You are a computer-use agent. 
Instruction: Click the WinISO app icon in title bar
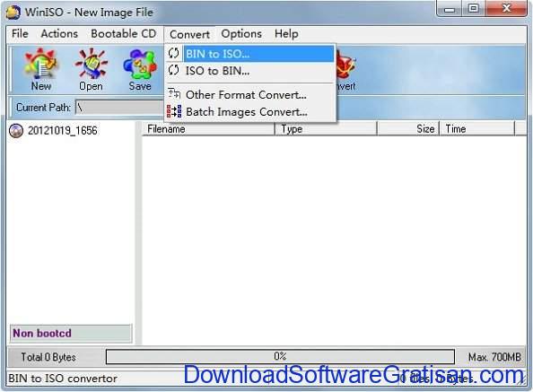point(13,12)
